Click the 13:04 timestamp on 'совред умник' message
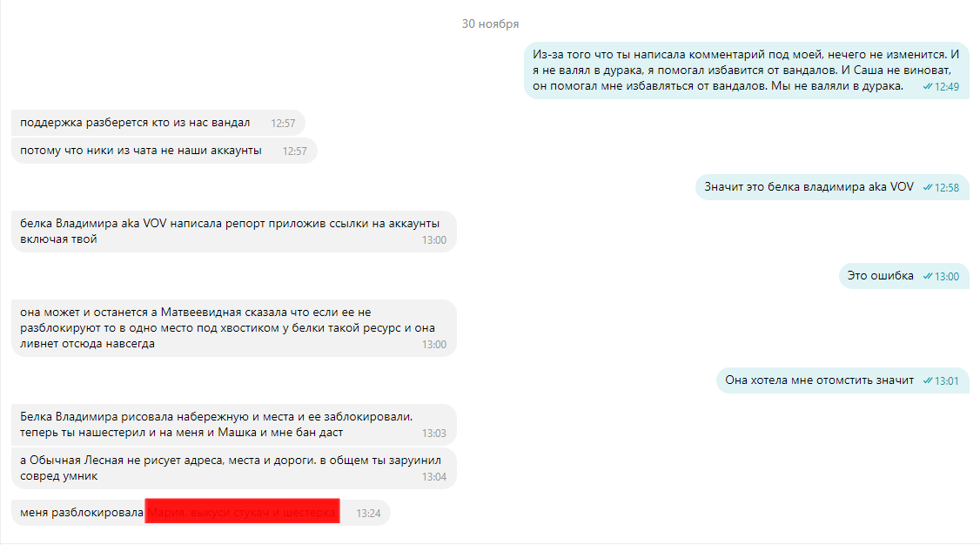980x545 pixels. click(433, 477)
